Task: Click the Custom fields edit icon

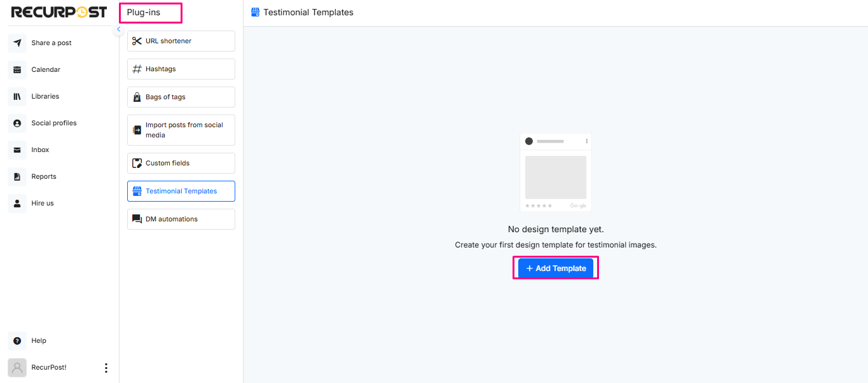Action: pos(137,163)
